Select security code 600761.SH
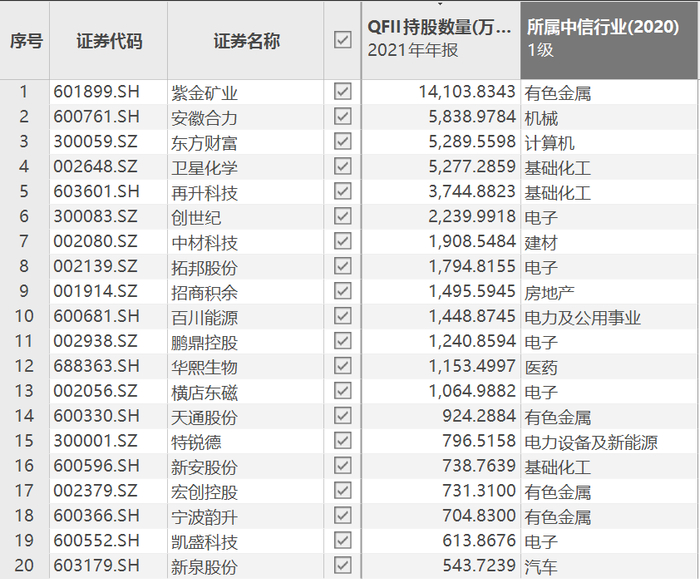 tap(96, 117)
